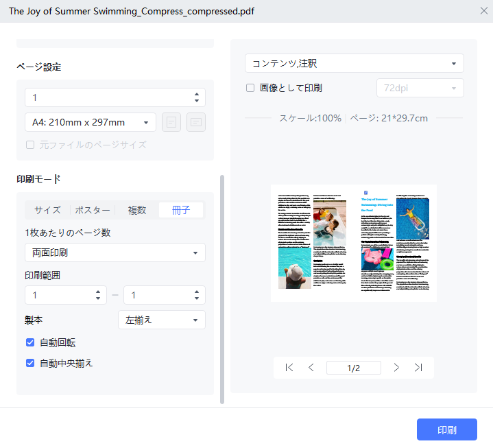493x448 pixels.
Task: Select portrait page orientation icon
Action: pos(171,122)
